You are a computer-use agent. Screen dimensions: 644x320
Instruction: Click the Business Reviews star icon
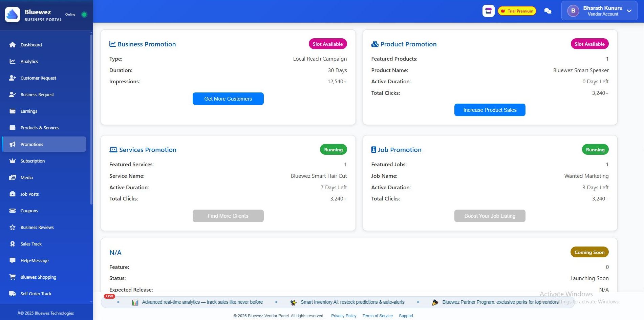click(x=13, y=227)
